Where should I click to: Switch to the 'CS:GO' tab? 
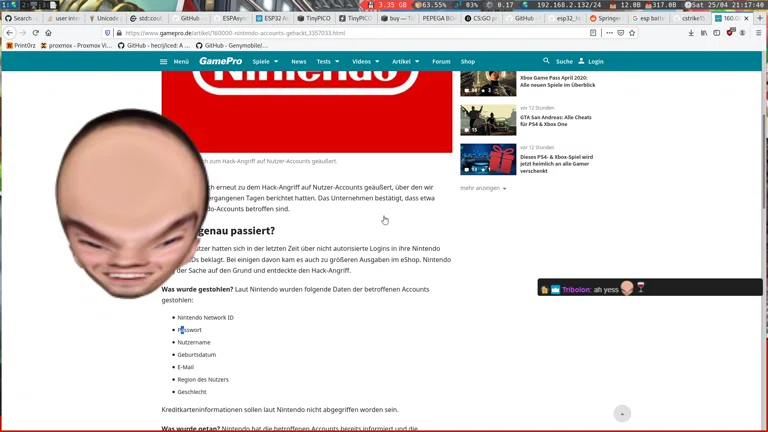[x=481, y=18]
